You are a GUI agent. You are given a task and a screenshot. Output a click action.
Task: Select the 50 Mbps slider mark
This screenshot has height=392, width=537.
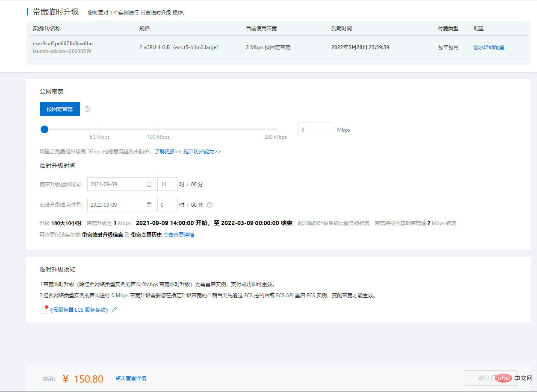[x=100, y=129]
